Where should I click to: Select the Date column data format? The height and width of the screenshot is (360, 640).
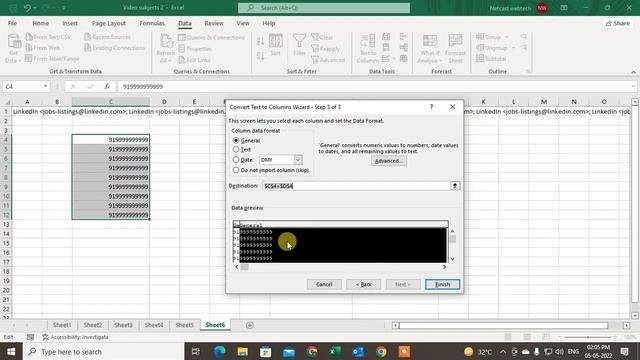236,160
